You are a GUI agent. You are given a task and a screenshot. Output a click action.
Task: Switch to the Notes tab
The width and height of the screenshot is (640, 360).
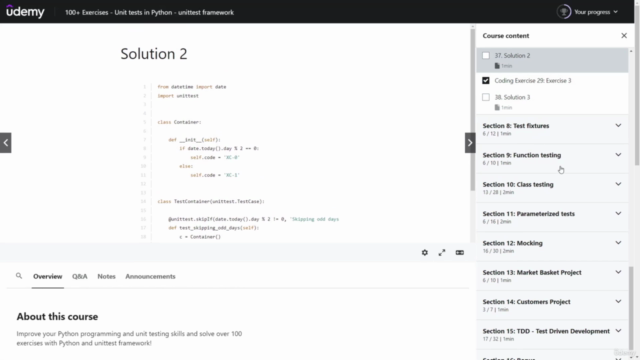[x=106, y=276]
